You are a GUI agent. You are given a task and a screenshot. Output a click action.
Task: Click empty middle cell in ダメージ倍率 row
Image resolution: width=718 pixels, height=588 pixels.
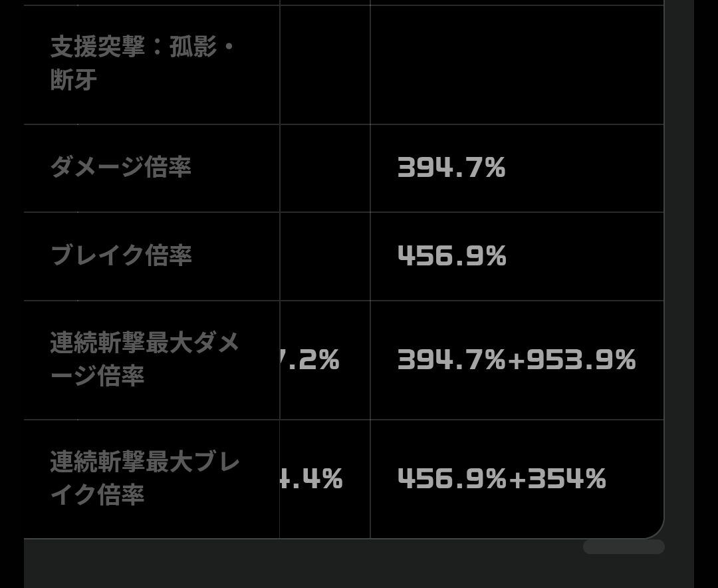pos(324,168)
